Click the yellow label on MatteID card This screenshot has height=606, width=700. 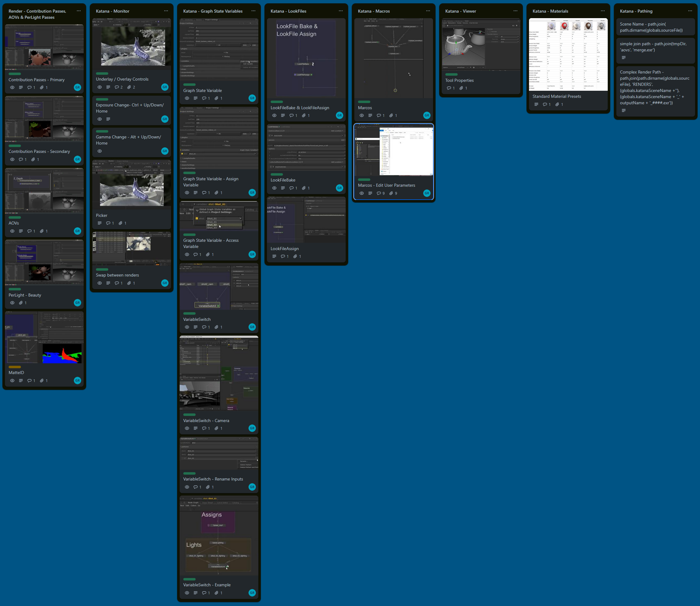(14, 367)
